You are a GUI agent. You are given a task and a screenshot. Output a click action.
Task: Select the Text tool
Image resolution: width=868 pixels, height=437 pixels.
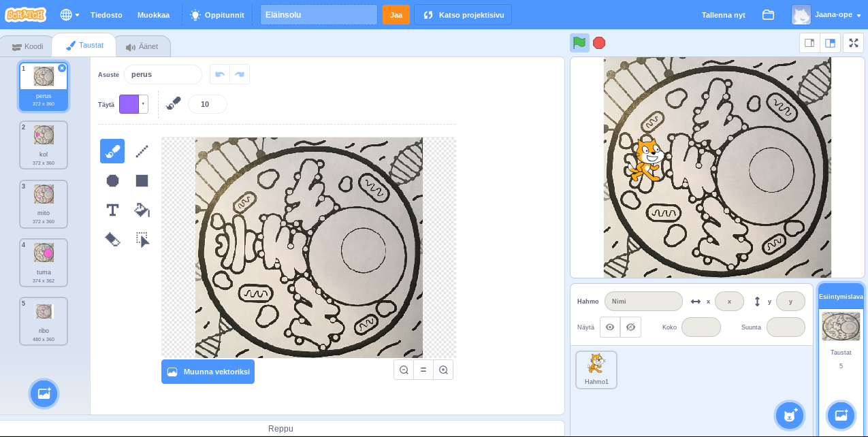pyautogui.click(x=112, y=210)
